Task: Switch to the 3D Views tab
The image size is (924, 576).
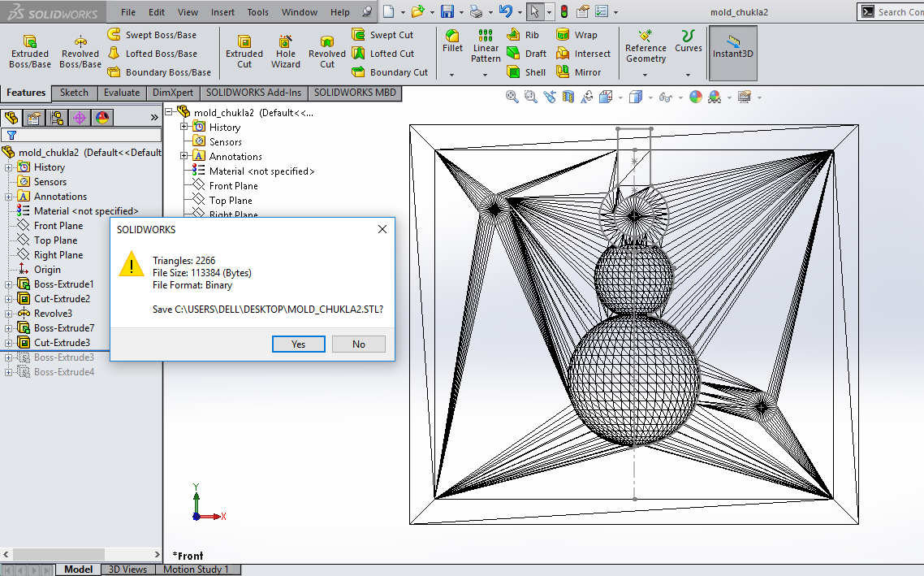Action: (127, 570)
